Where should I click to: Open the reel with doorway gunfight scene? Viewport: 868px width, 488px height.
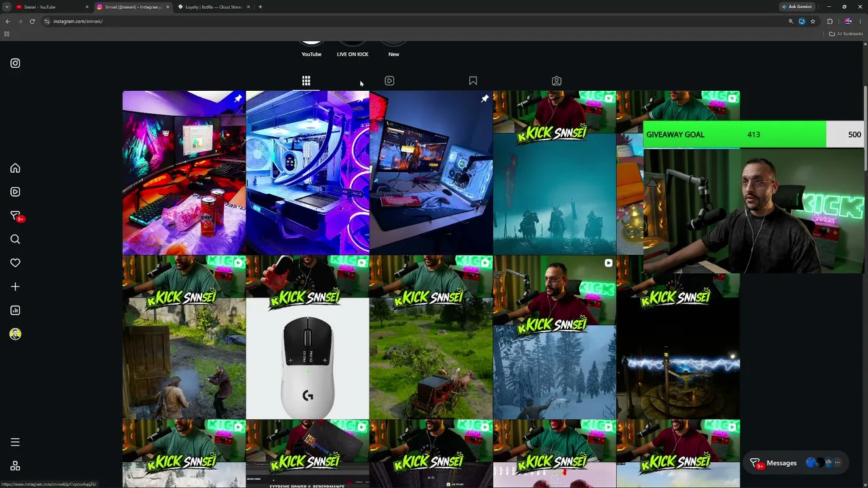pos(184,338)
